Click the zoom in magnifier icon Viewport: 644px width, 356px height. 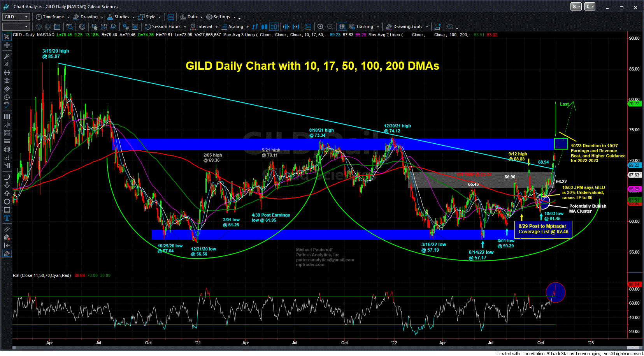pos(320,26)
